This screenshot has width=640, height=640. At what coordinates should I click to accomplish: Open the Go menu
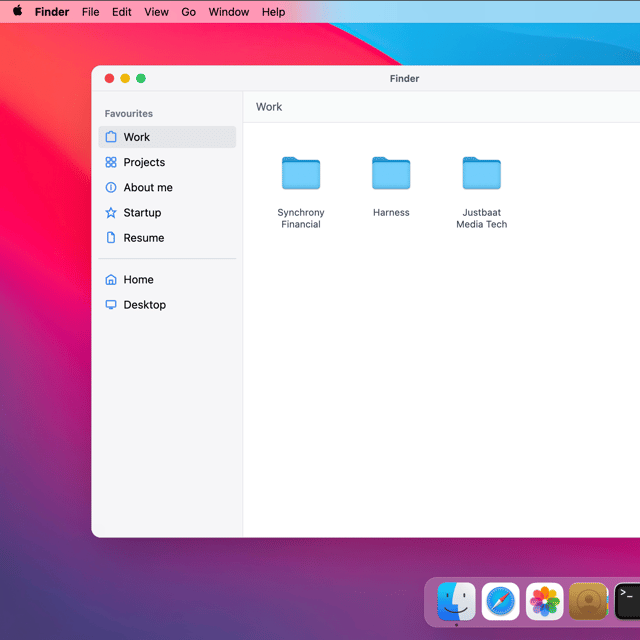pos(188,12)
